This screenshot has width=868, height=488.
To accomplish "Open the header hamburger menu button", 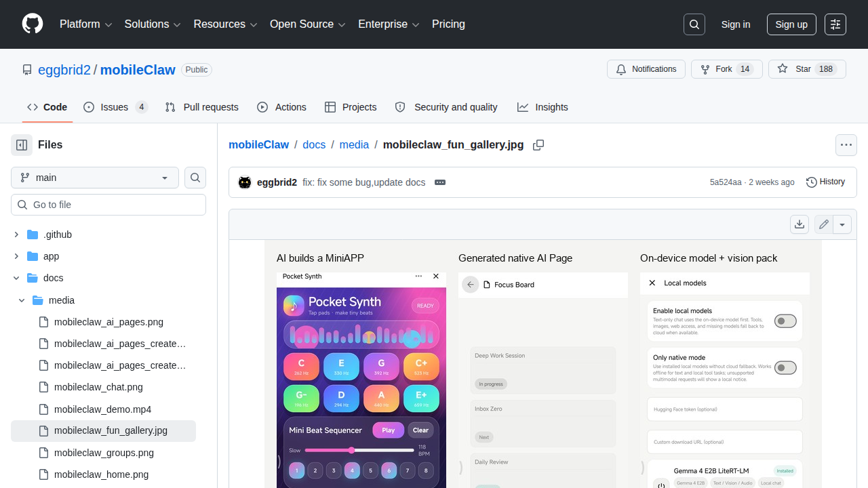I will coord(835,24).
